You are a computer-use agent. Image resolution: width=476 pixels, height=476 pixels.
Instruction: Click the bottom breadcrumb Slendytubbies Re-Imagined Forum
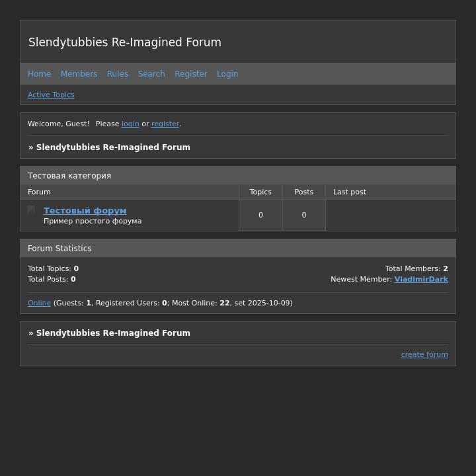(x=113, y=333)
